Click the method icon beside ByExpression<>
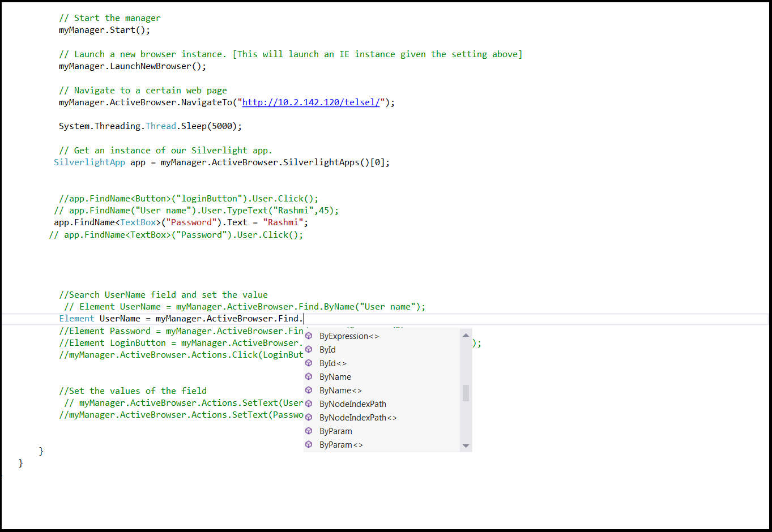The width and height of the screenshot is (772, 532). pos(309,336)
